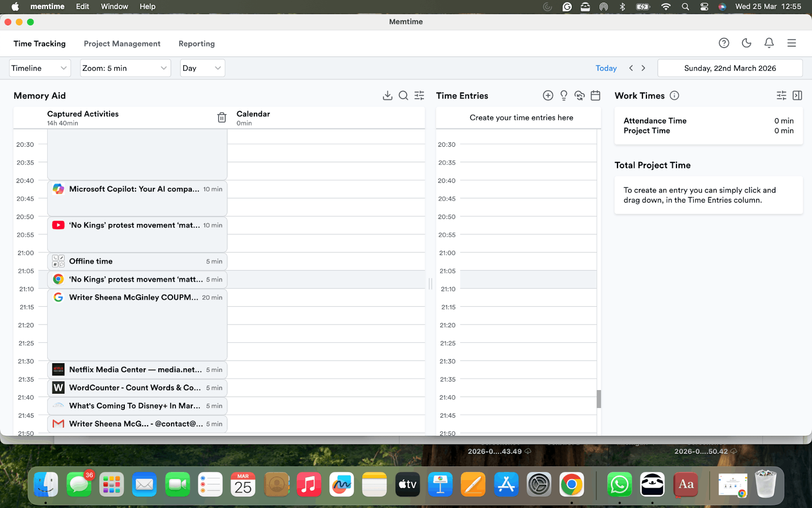The height and width of the screenshot is (508, 812).
Task: Open the Zoom: 5 min dropdown
Action: click(125, 68)
